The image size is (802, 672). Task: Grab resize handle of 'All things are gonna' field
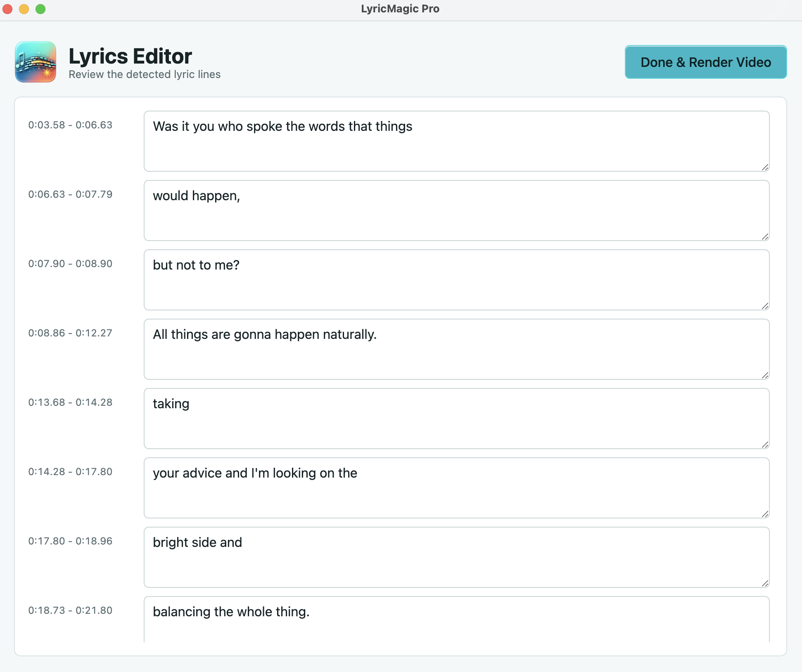click(765, 375)
